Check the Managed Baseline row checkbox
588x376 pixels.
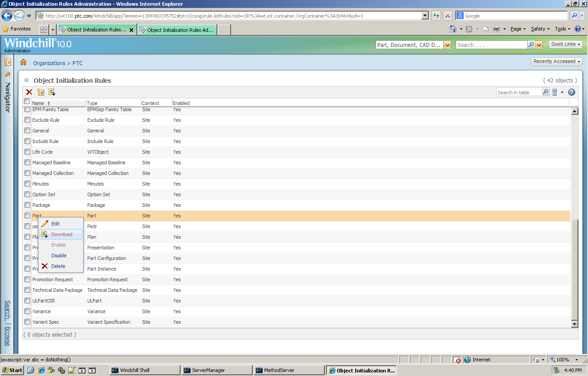tap(27, 163)
